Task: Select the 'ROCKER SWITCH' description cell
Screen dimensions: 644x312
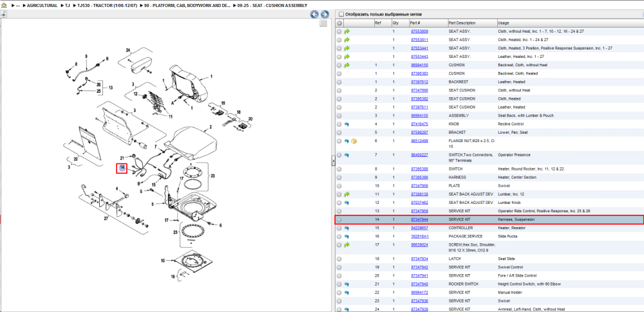Action: pos(462,284)
